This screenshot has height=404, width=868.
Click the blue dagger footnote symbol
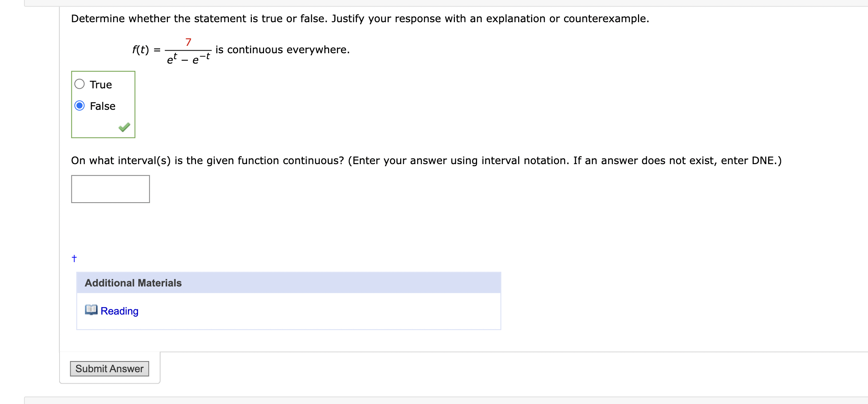point(74,258)
